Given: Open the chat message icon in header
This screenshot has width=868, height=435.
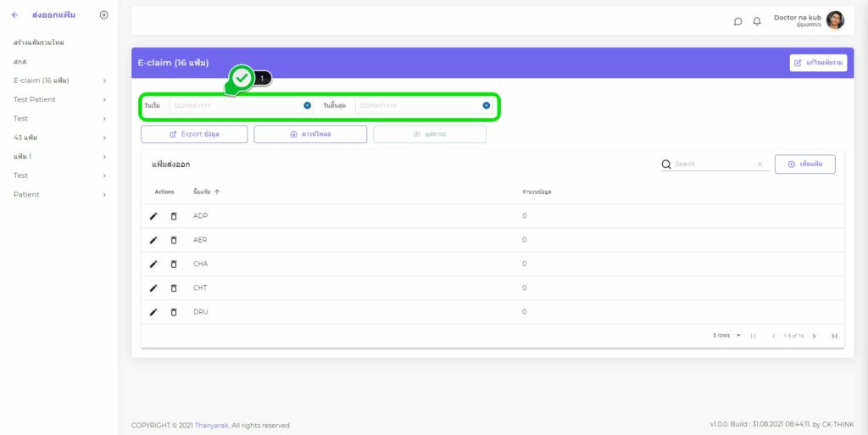Looking at the screenshot, I should (x=737, y=21).
